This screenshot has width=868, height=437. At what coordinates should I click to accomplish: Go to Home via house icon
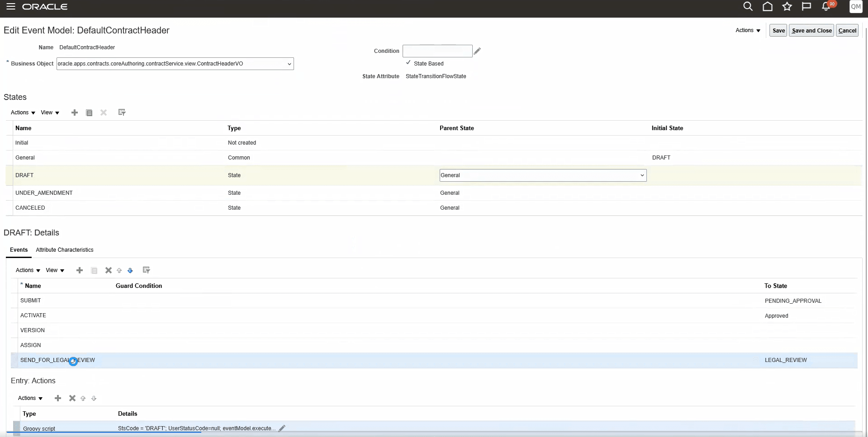point(768,6)
